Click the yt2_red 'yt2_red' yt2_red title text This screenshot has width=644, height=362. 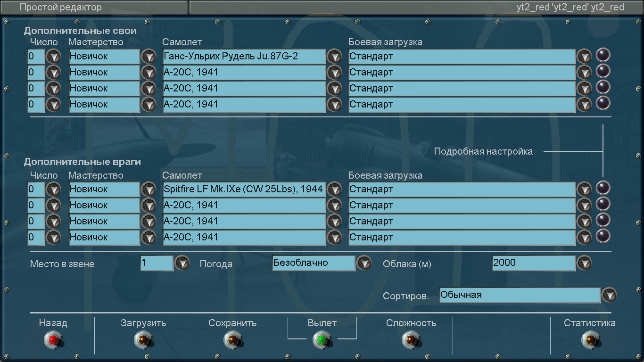[570, 8]
